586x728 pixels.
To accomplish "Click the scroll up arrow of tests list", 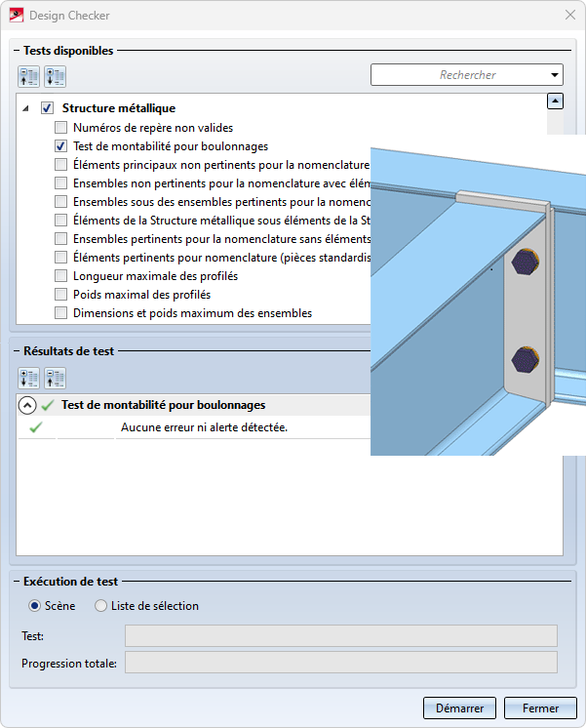I will [x=556, y=101].
